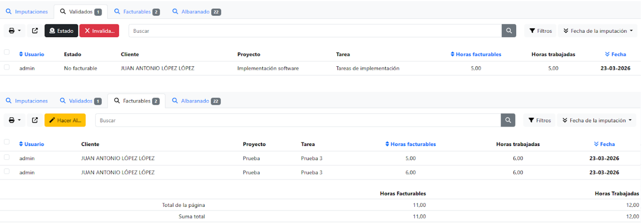644x223 pixels.
Task: Open Filtros in the panel containing Hacer Al... button
Action: (539, 120)
